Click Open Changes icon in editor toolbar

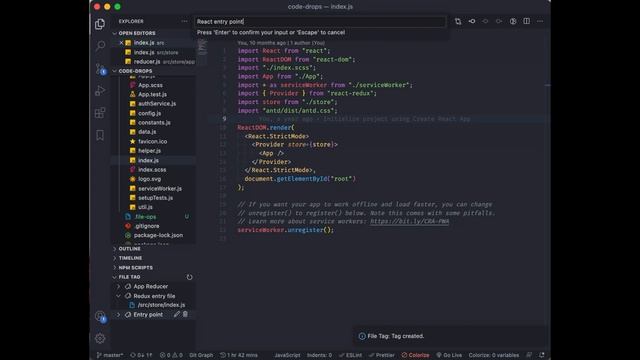(x=458, y=21)
